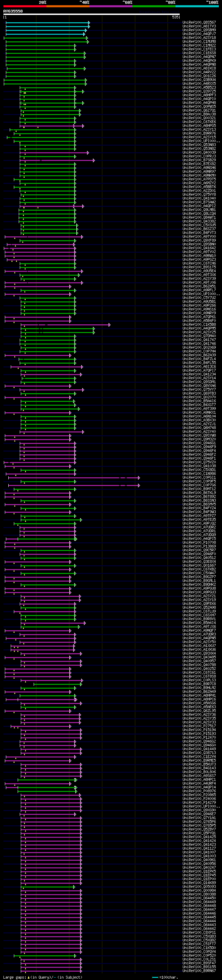The image size is (222, 980).
Task: Open hit UniRef100_Q8S567
Action: pos(199,23)
